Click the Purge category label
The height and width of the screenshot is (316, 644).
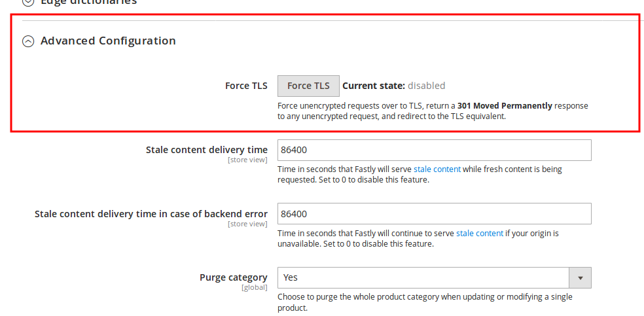click(x=233, y=277)
